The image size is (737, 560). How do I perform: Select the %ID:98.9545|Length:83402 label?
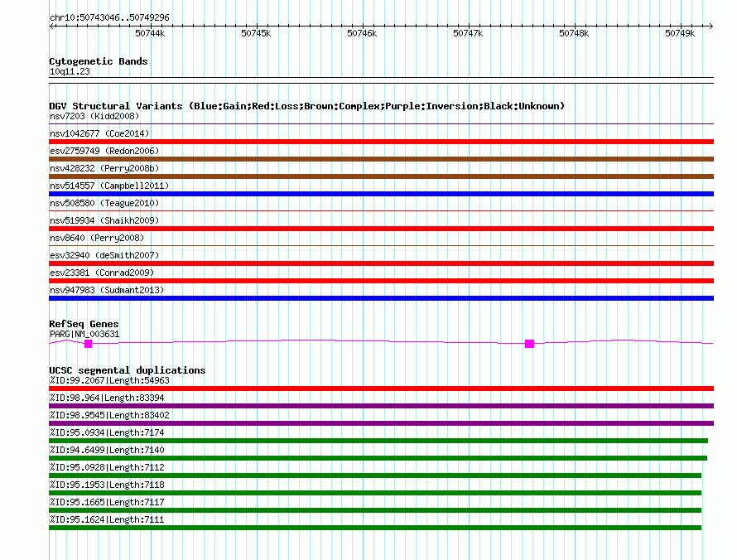(109, 415)
